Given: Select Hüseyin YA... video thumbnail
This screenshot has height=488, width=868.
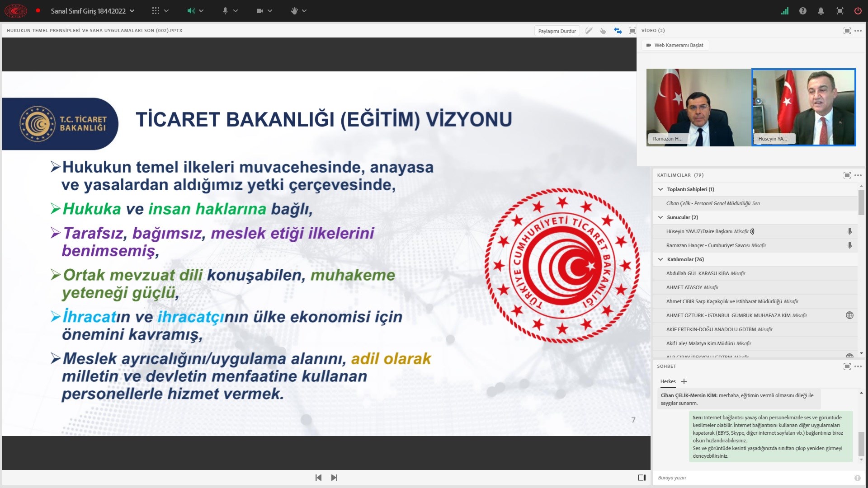Looking at the screenshot, I should click(x=804, y=107).
